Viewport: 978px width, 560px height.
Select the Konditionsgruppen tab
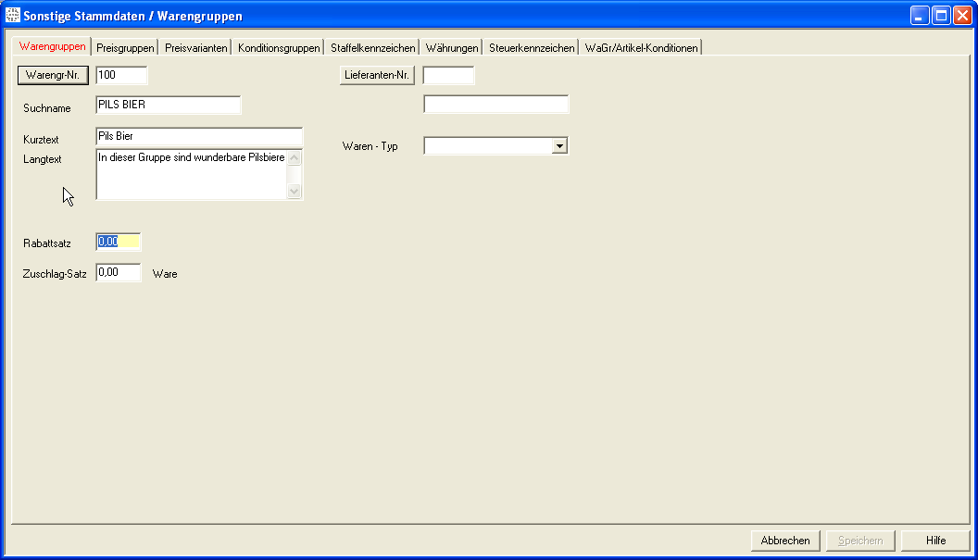coord(279,47)
